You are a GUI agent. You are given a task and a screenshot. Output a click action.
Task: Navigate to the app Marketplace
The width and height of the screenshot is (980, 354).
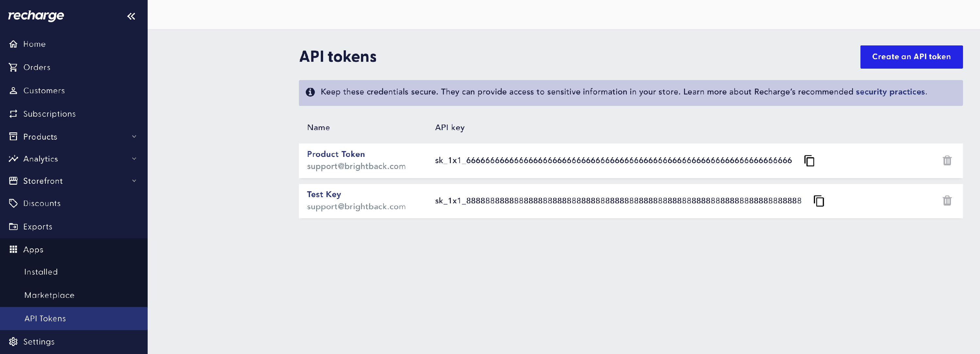pos(49,295)
